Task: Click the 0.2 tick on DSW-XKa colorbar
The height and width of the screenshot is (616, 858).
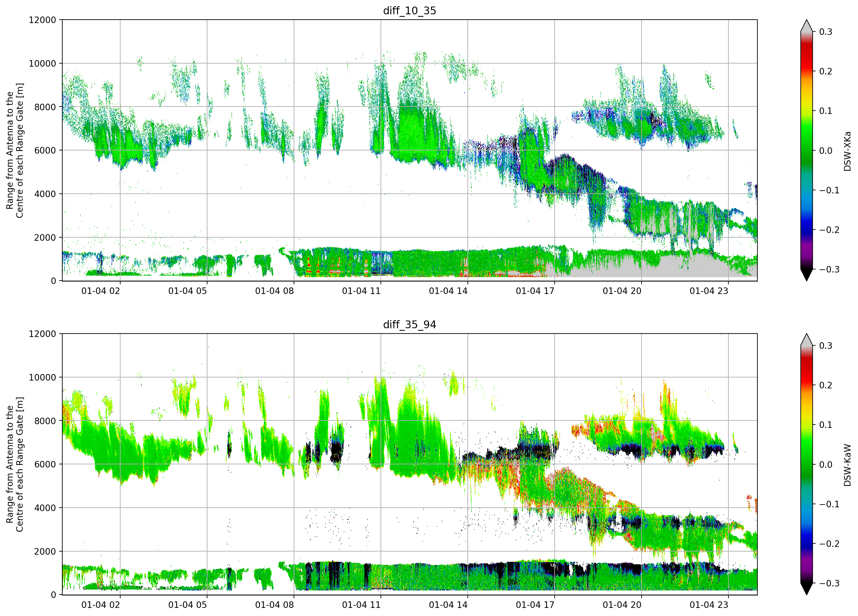Action: [826, 72]
